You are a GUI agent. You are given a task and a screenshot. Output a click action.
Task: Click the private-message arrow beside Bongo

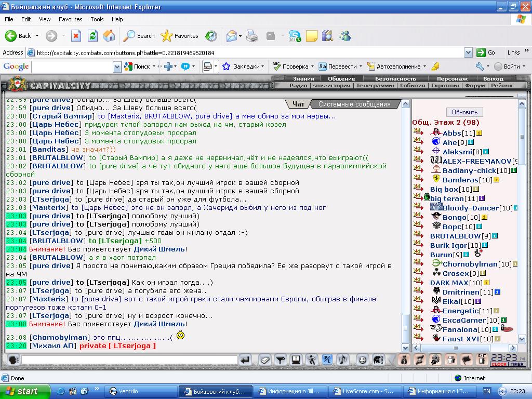click(418, 216)
